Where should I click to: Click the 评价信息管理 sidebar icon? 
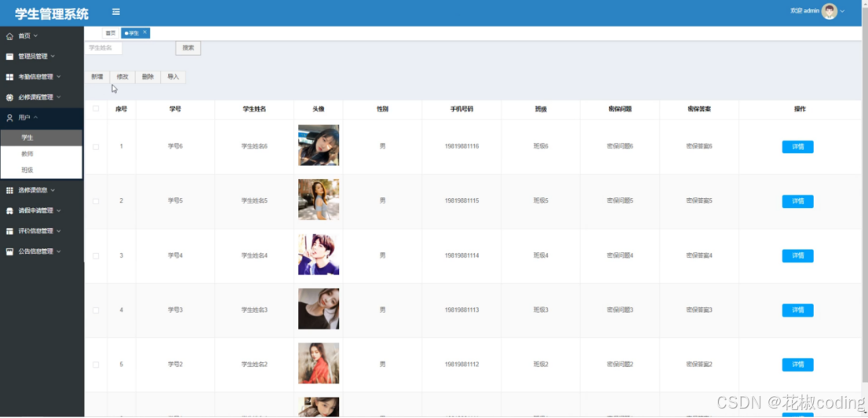tap(9, 231)
